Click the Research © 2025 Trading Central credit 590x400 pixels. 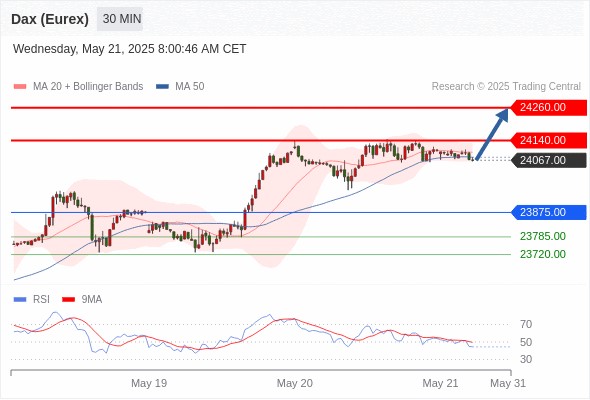[506, 87]
